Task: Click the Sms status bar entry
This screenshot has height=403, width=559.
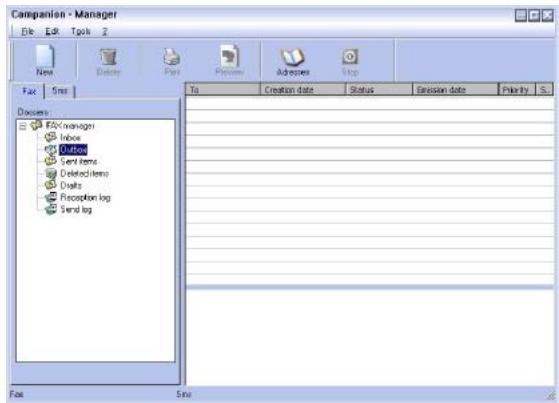Action: [184, 394]
